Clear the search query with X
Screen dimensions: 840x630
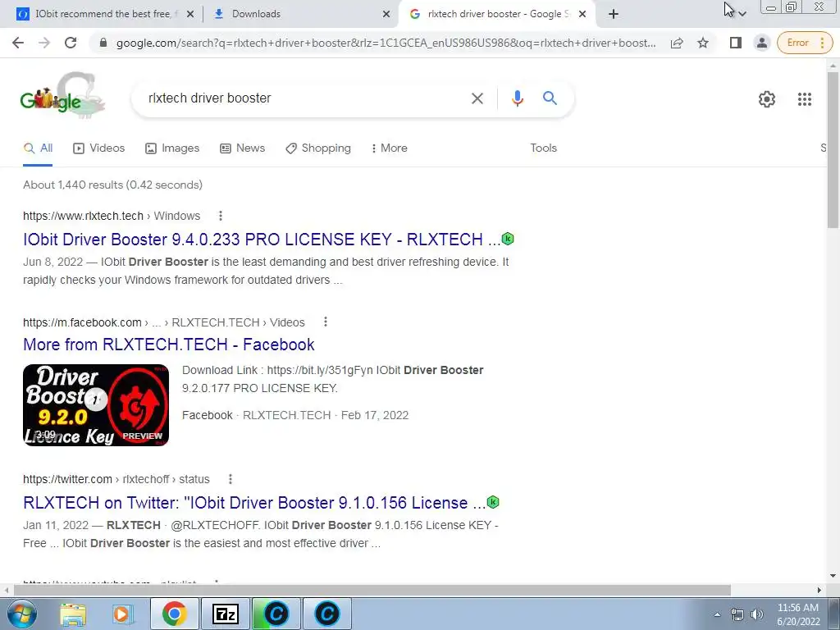click(x=477, y=98)
